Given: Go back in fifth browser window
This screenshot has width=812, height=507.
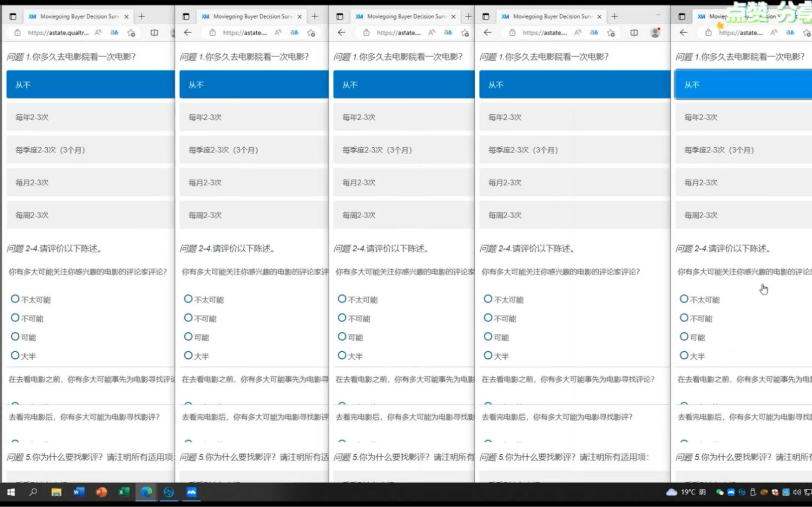Looking at the screenshot, I should coord(684,32).
